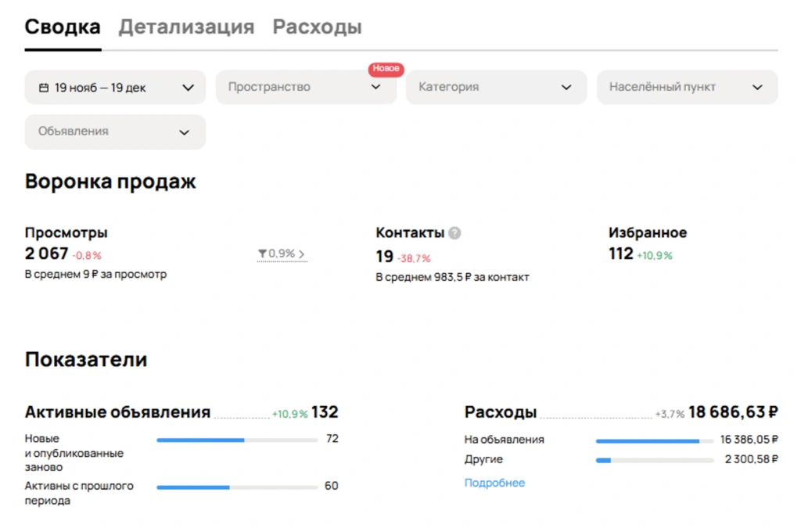
Task: Click the Избранное value 112
Action: click(620, 253)
